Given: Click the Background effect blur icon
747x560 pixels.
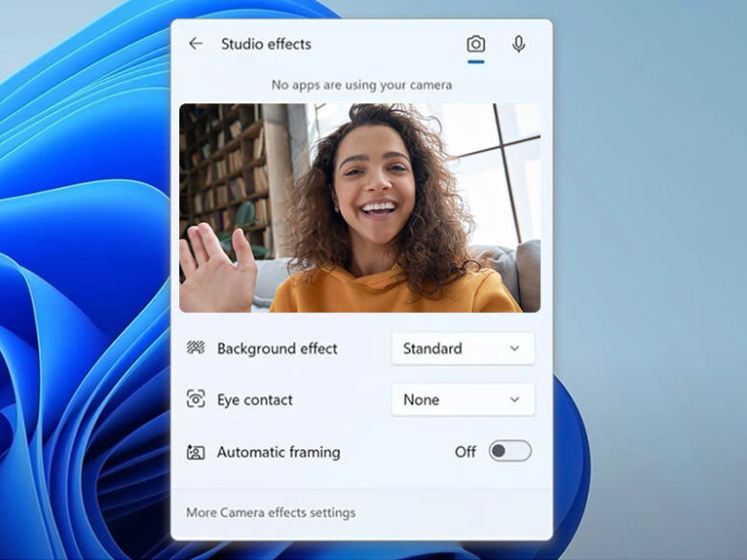Looking at the screenshot, I should 195,348.
